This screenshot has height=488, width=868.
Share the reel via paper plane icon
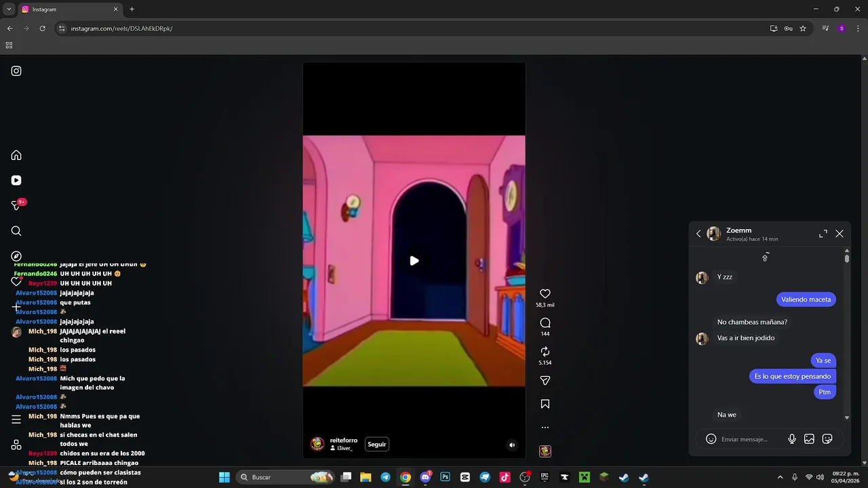545,380
